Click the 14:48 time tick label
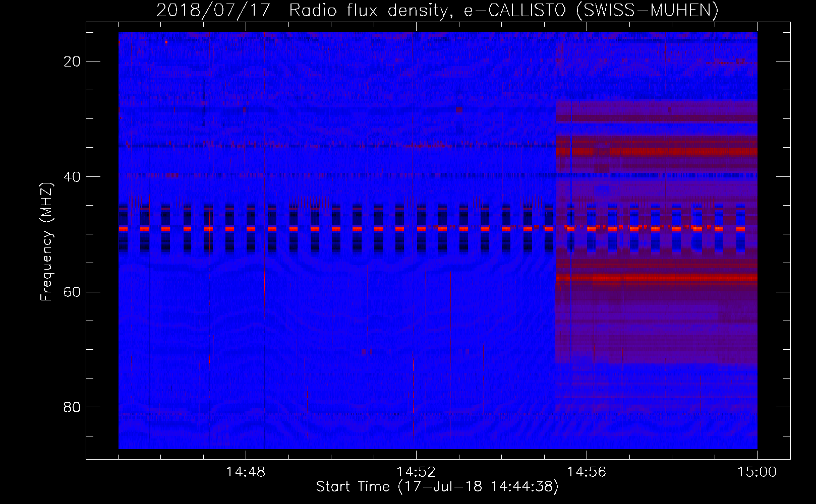Viewport: 816px width, 504px height. (246, 472)
